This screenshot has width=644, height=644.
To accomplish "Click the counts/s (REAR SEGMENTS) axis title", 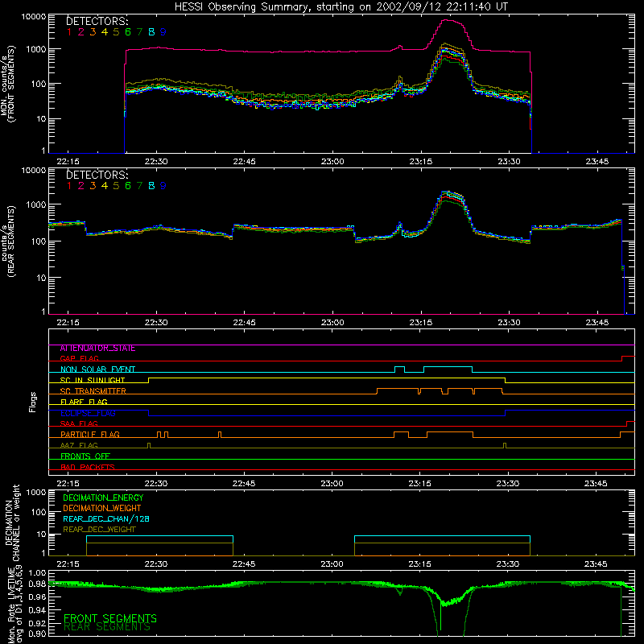I will coord(8,241).
